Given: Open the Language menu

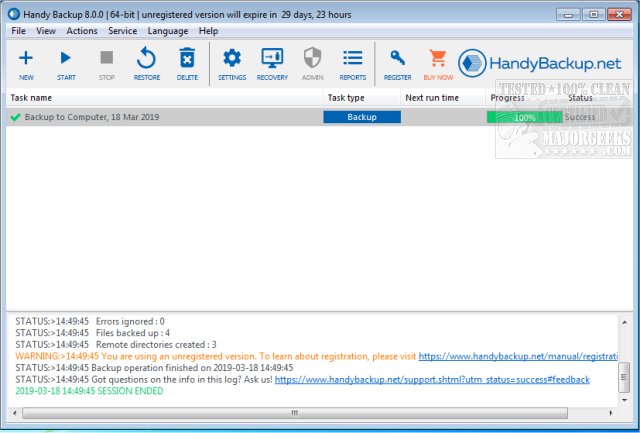Looking at the screenshot, I should point(168,31).
